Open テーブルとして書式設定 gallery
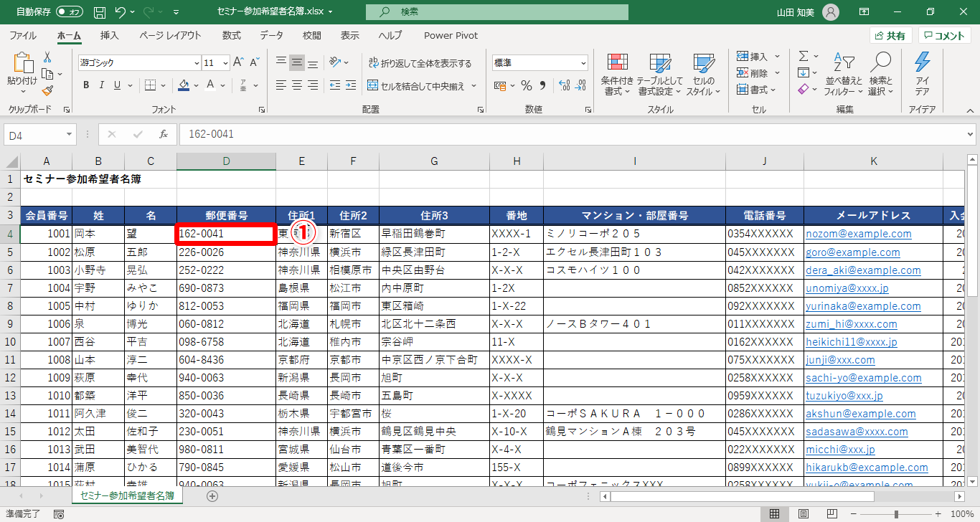This screenshot has width=980, height=522. (659, 75)
